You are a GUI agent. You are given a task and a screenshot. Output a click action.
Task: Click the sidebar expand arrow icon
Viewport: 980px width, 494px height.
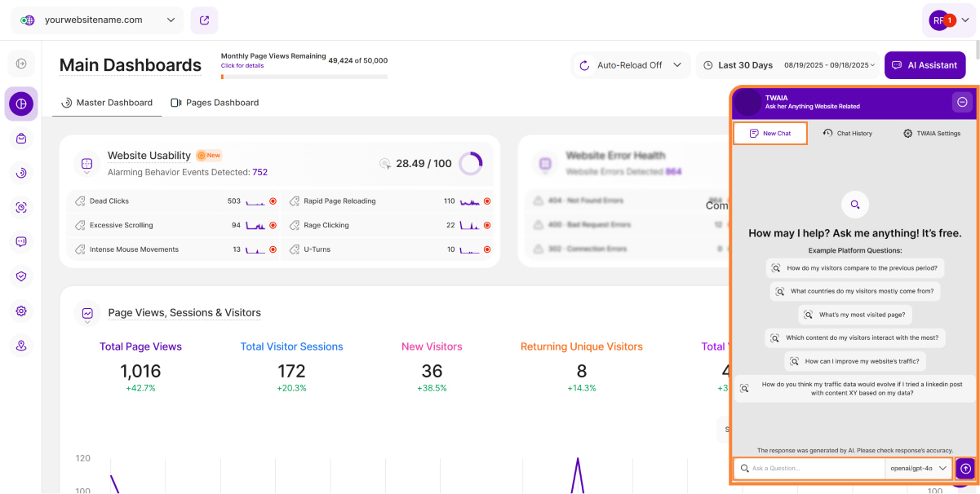(21, 64)
